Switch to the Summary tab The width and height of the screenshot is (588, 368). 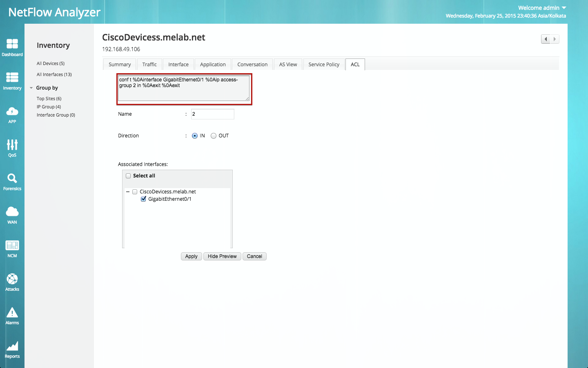(120, 65)
